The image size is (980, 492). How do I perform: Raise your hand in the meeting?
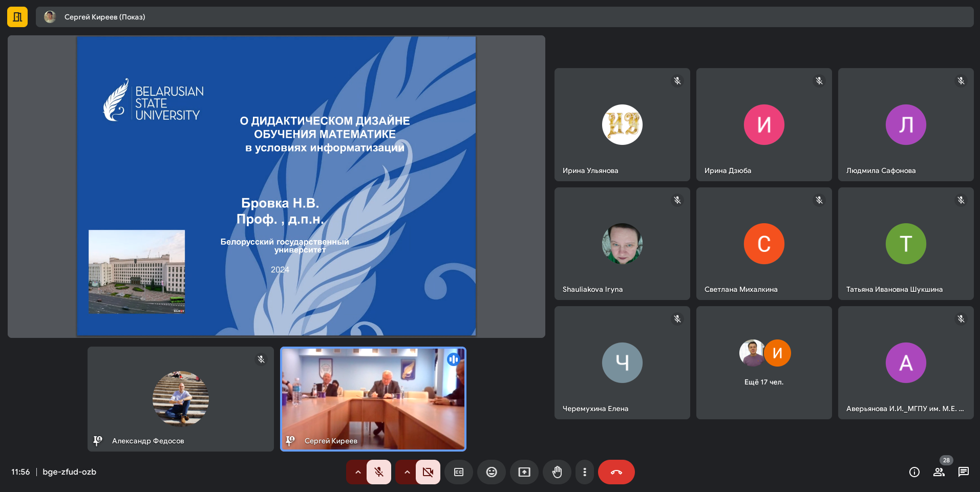tap(557, 472)
